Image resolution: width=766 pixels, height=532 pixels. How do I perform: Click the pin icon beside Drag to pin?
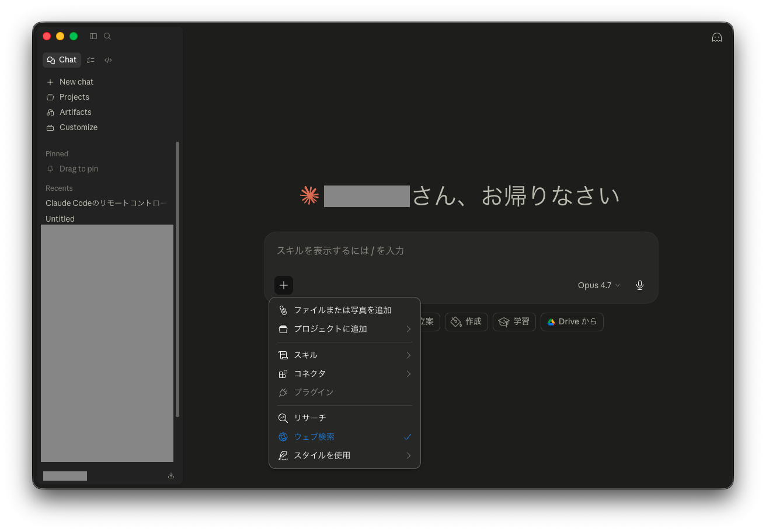50,169
